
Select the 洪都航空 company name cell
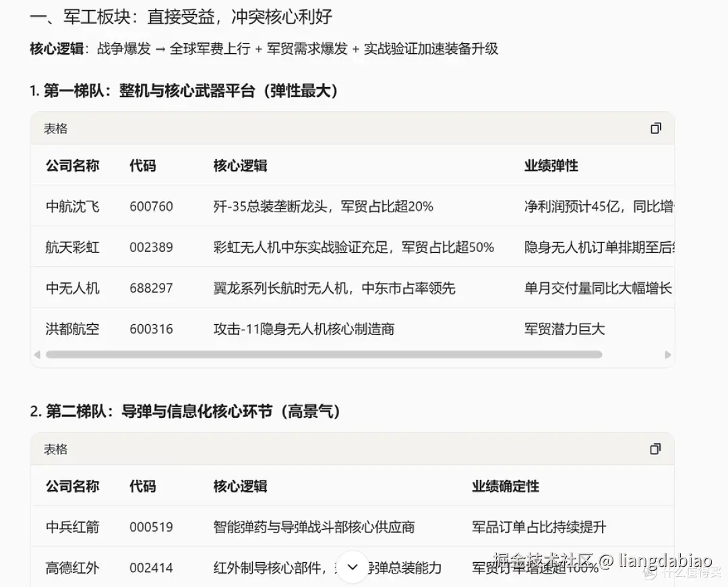click(x=72, y=329)
